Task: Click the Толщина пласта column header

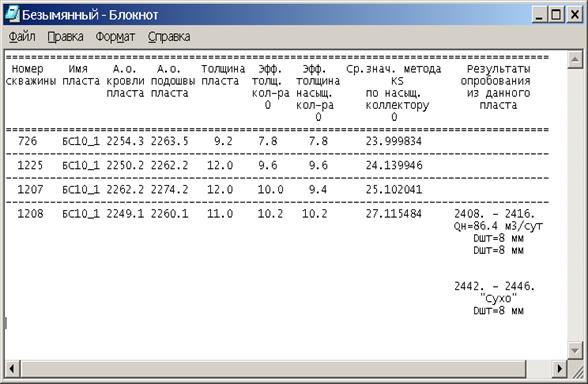Action: coord(223,75)
